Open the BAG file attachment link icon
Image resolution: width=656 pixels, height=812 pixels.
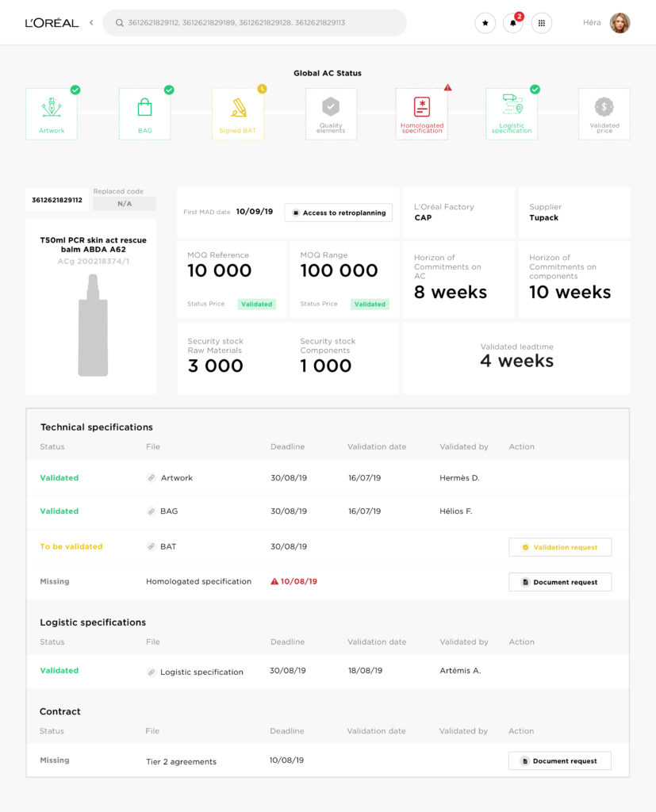151,511
